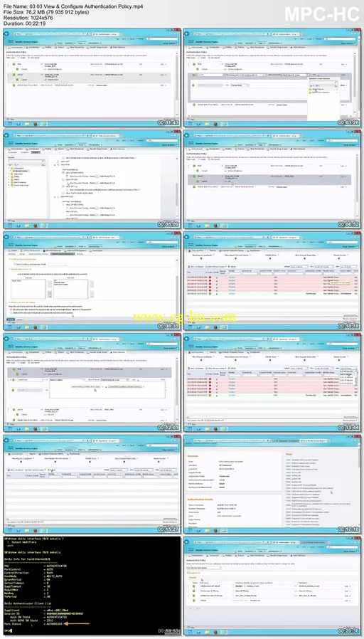Click the File Size 76,2 MB line
Viewport: 364px width, 639px height.
pos(46,12)
